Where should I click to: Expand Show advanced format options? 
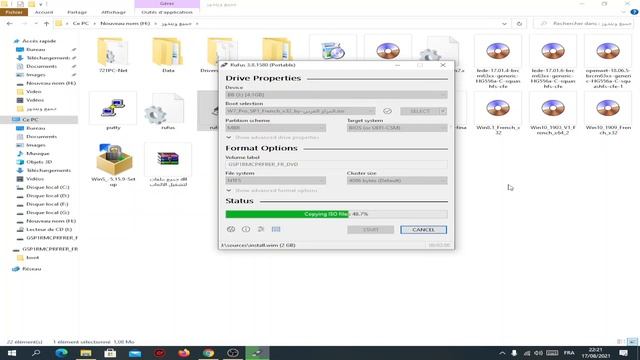(272, 191)
